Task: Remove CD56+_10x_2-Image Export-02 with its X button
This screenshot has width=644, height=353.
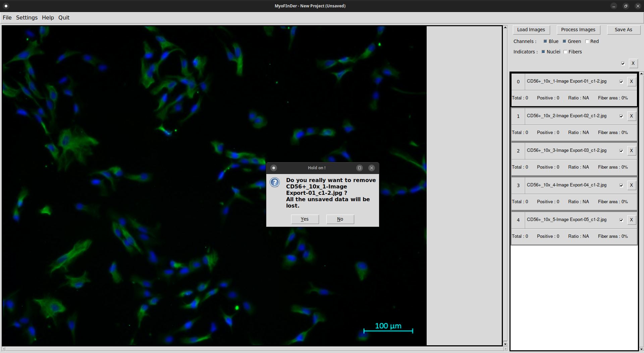Action: [x=631, y=116]
